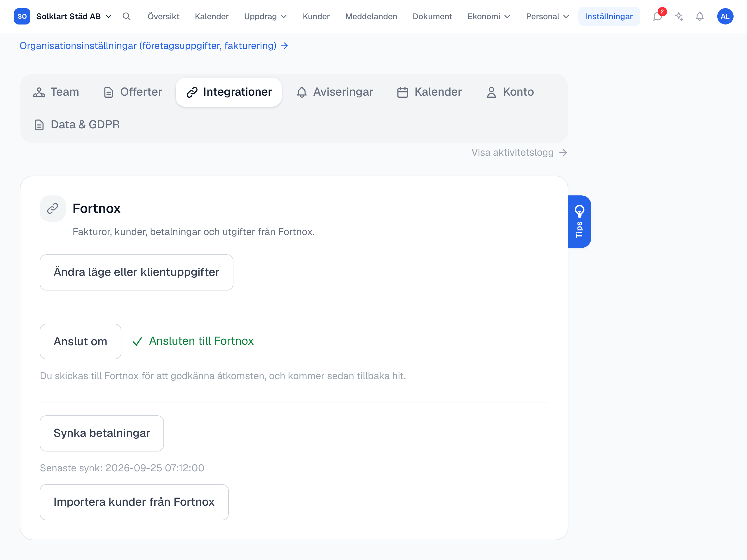
Task: Open the search magnifier icon
Action: (x=127, y=16)
